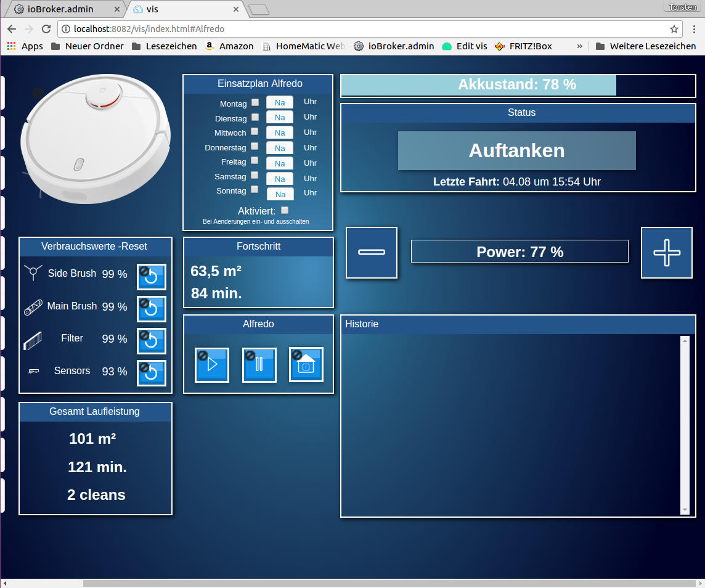Reset the Side Brush consumption value

pyautogui.click(x=152, y=277)
